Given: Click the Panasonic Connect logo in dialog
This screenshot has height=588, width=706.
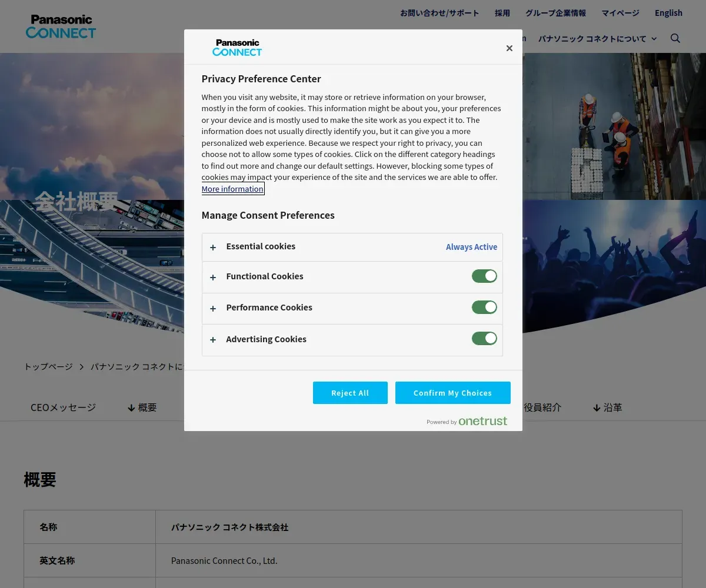Looking at the screenshot, I should tap(237, 48).
